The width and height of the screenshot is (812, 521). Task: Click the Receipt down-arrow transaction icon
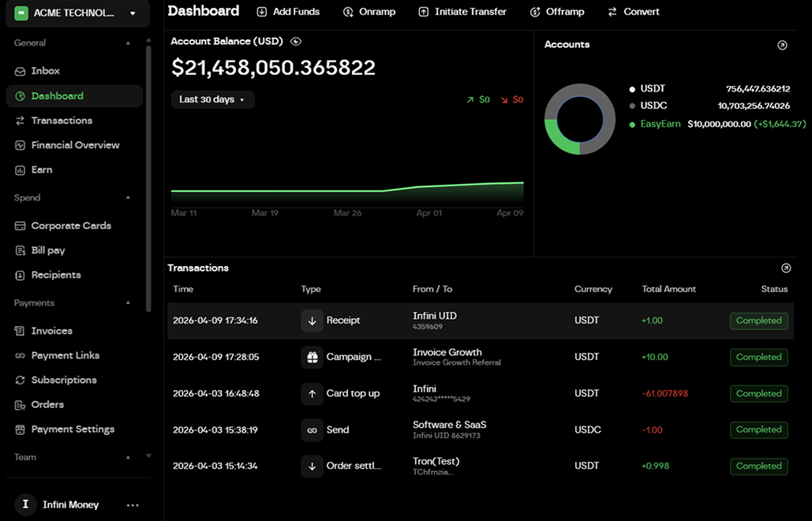click(x=312, y=320)
